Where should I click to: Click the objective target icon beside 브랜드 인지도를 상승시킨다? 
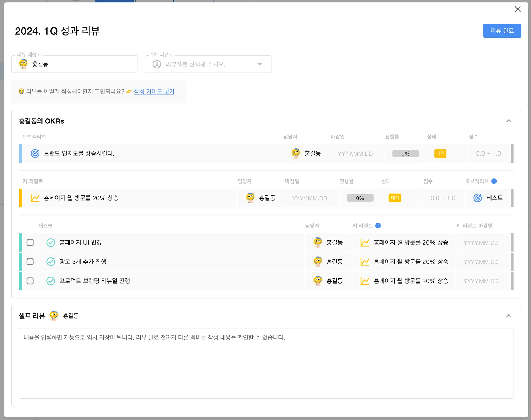[35, 153]
